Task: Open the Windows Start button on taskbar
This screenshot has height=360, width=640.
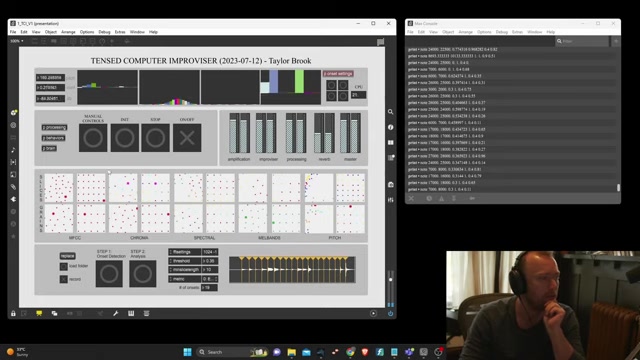Action: pos(187,352)
